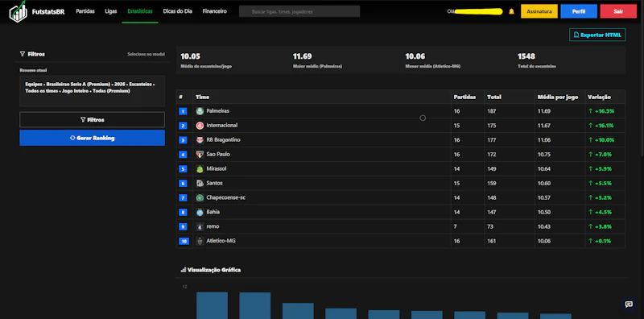Image resolution: width=644 pixels, height=319 pixels.
Task: Open the Perfil button
Action: (579, 11)
